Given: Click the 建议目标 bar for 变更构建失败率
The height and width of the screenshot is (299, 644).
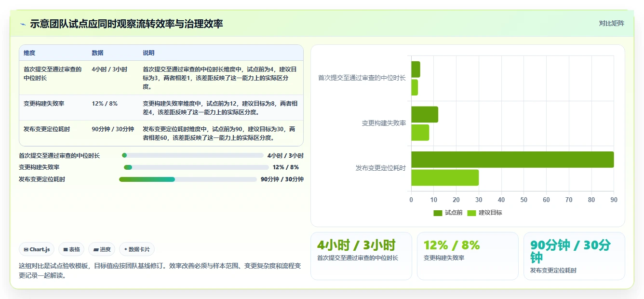Looking at the screenshot, I should point(420,133).
